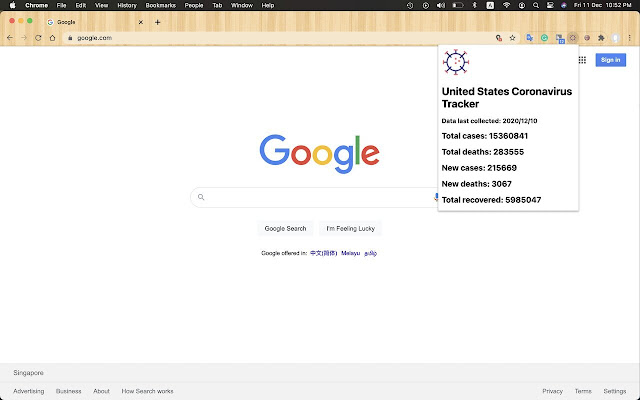Image resolution: width=640 pixels, height=400 pixels.
Task: Click the "Data last collected" date text
Action: click(x=489, y=121)
